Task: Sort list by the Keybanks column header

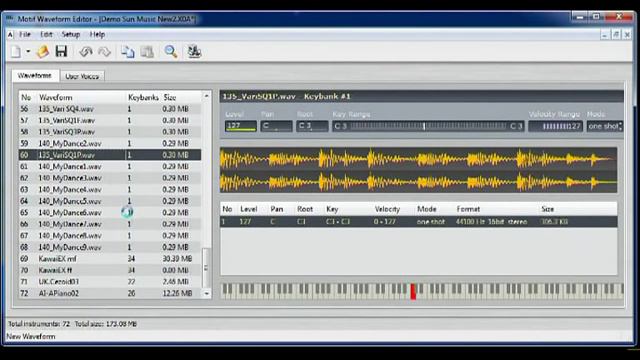Action: [143, 98]
